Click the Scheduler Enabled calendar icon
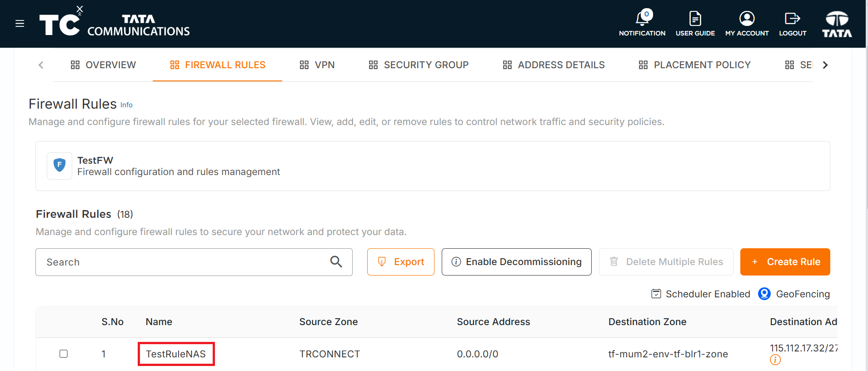 (x=656, y=294)
